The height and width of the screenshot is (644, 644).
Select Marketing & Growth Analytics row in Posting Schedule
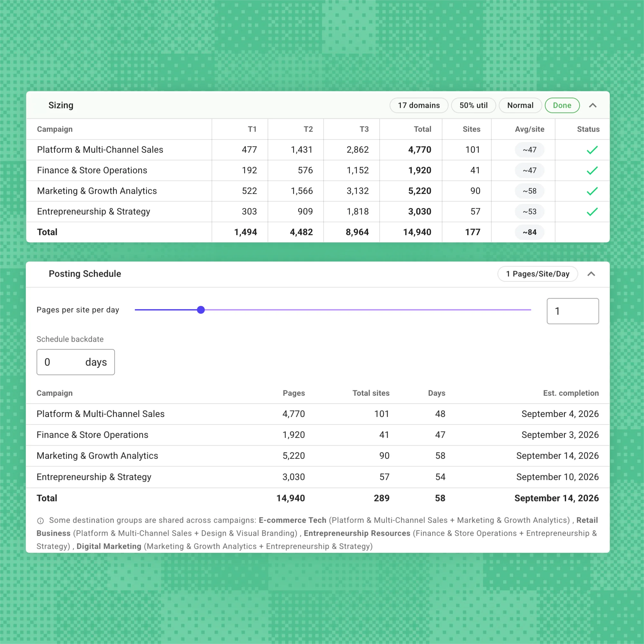[x=318, y=456]
